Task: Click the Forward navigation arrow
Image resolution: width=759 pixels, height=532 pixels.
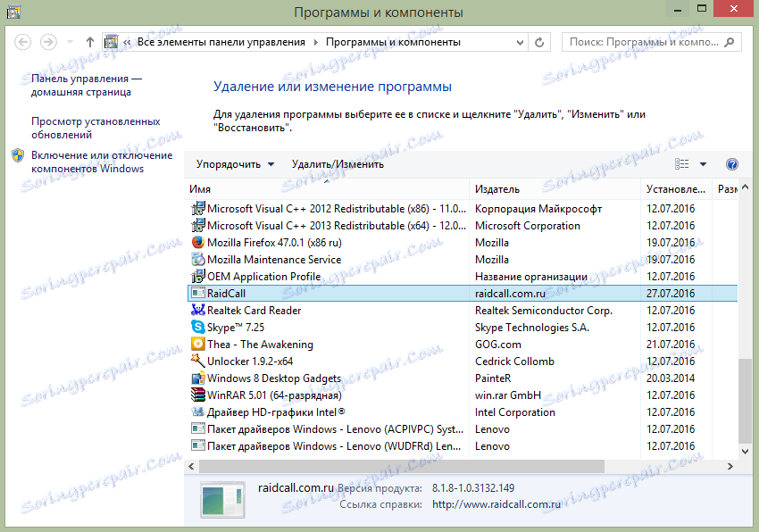Action: point(48,42)
